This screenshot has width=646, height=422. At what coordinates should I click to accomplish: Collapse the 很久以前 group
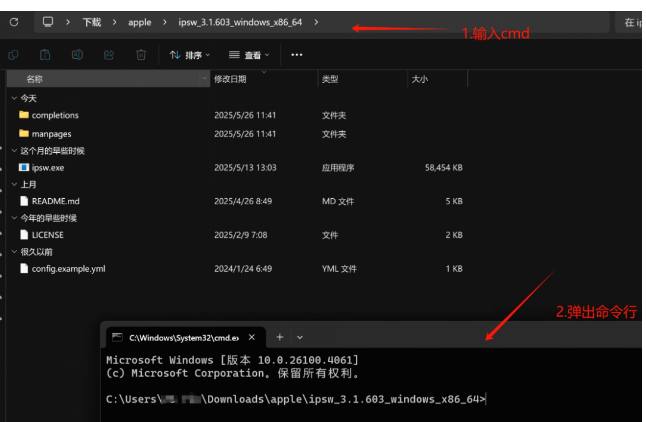pyautogui.click(x=14, y=252)
